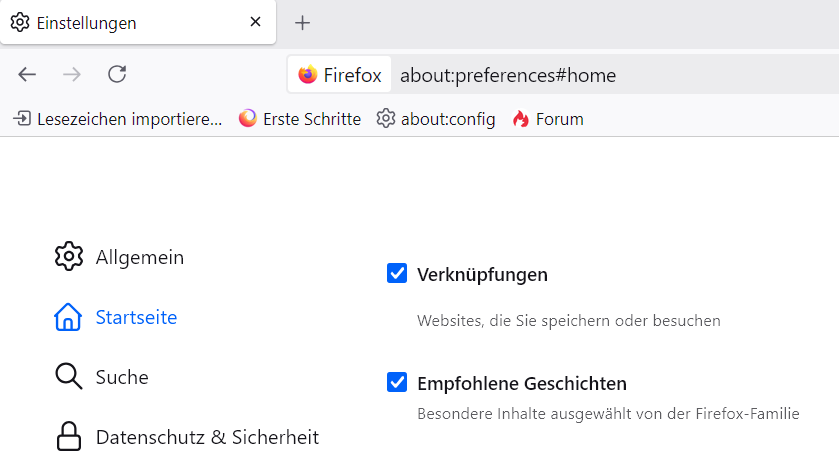839x454 pixels.
Task: Click the Suche magnifier icon
Action: (x=68, y=377)
